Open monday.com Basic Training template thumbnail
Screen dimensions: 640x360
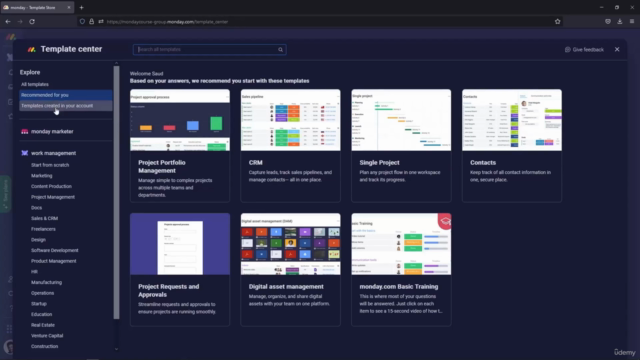[401, 244]
